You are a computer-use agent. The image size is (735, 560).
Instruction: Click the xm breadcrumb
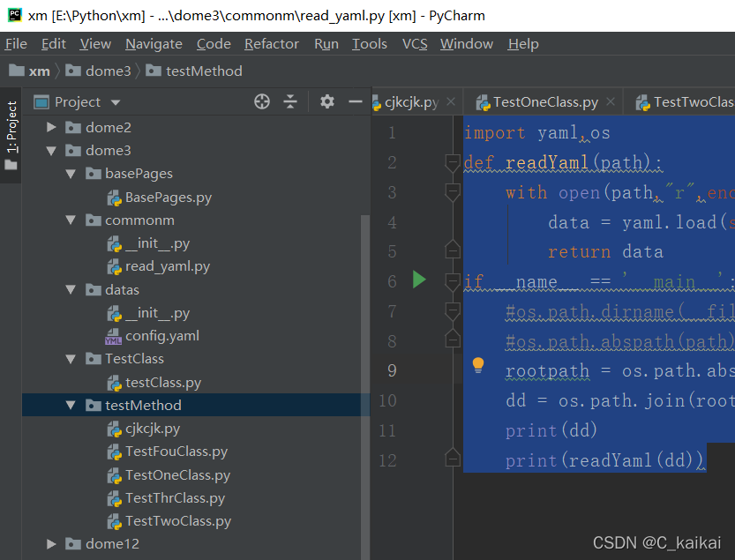(30, 71)
